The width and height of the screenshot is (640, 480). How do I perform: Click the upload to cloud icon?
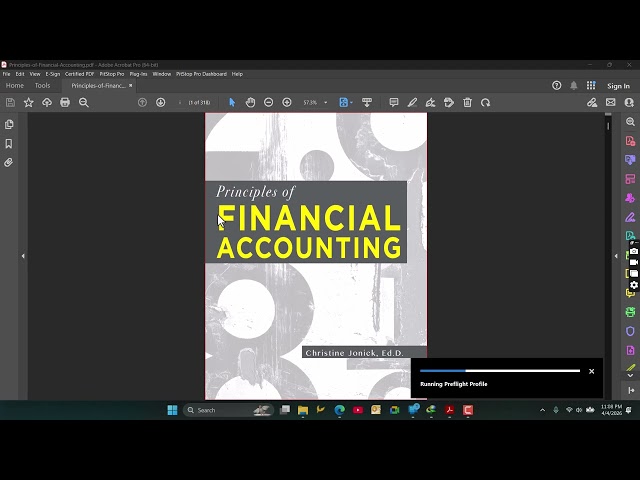coord(47,102)
